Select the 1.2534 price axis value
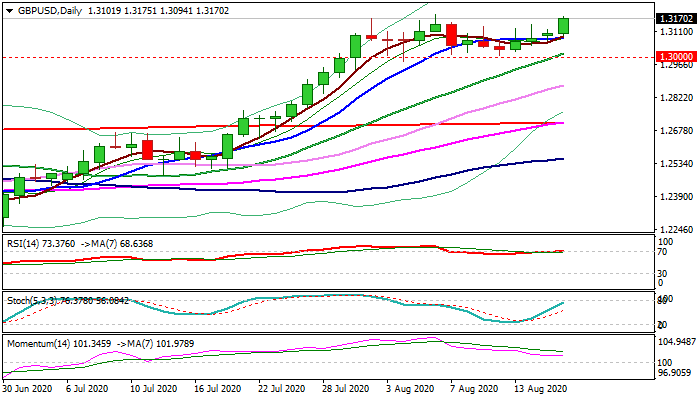700x400 pixels. (x=674, y=164)
